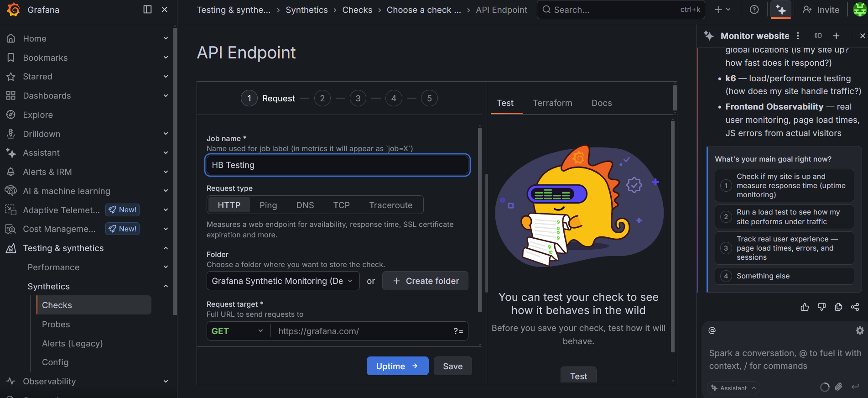Click the Create folder button
Viewport: 868px width, 398px height.
coord(425,281)
